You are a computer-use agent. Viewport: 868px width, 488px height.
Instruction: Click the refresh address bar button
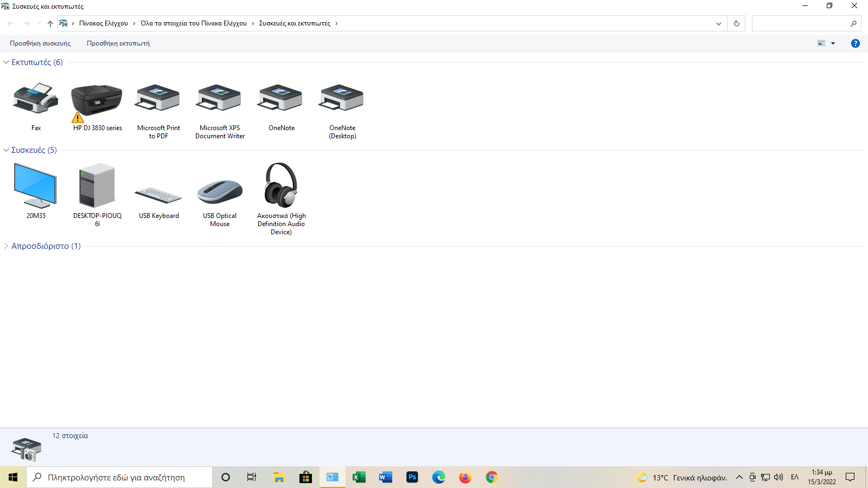pyautogui.click(x=736, y=23)
